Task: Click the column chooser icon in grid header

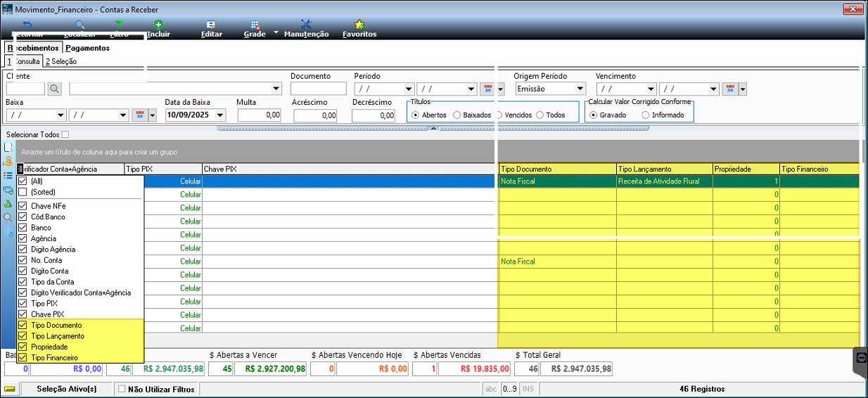Action: [x=20, y=169]
